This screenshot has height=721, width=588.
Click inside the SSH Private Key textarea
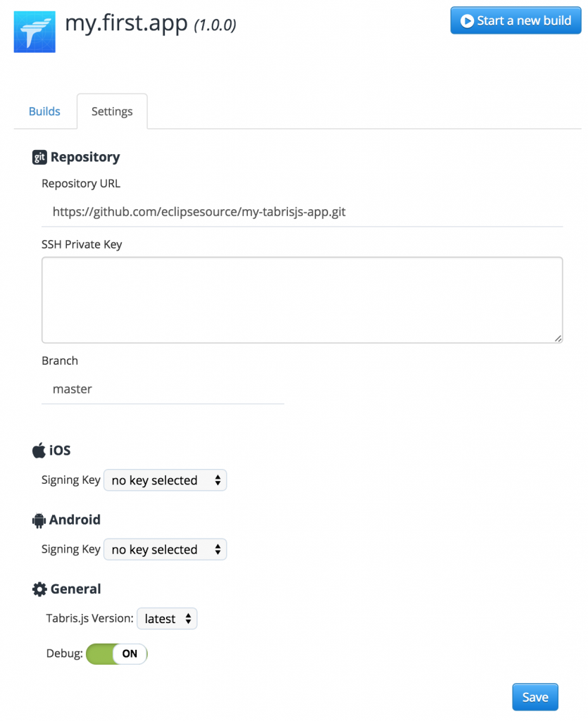click(x=302, y=300)
